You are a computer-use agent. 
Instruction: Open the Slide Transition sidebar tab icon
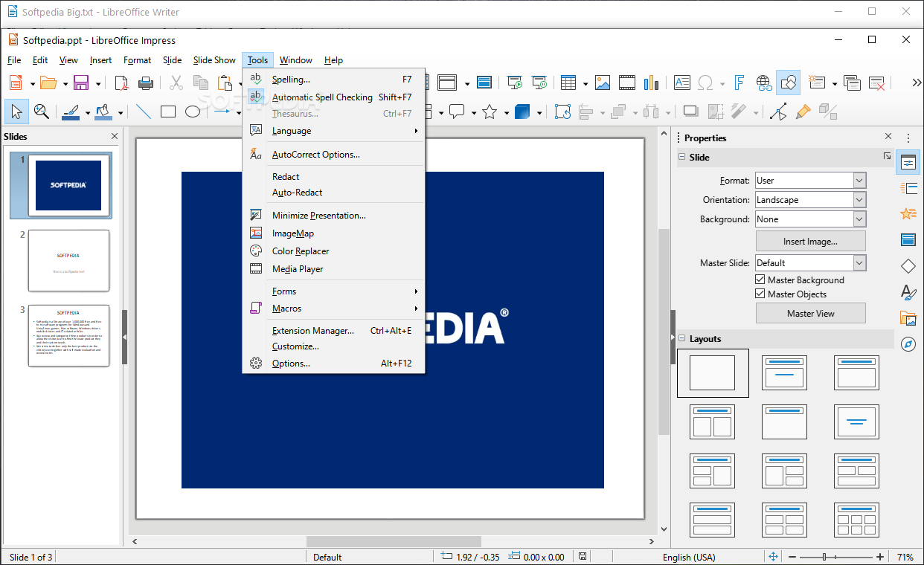point(908,188)
